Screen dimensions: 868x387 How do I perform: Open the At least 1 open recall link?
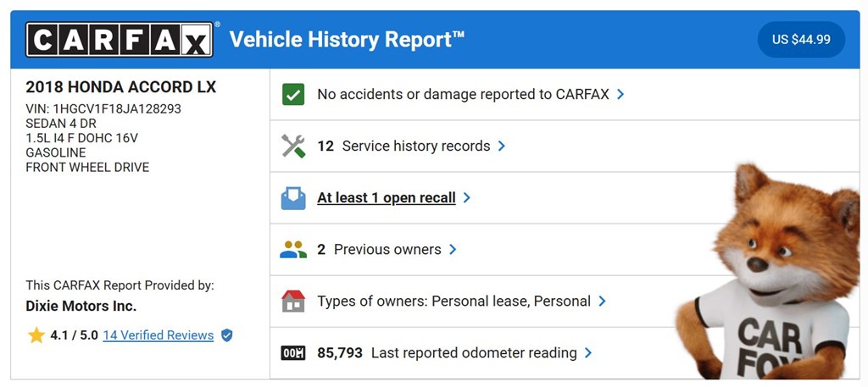(387, 198)
